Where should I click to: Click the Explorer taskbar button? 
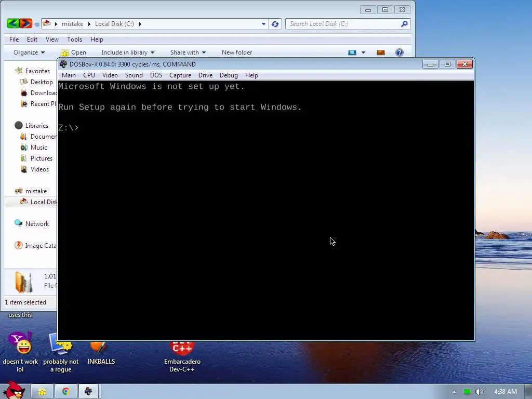42,392
